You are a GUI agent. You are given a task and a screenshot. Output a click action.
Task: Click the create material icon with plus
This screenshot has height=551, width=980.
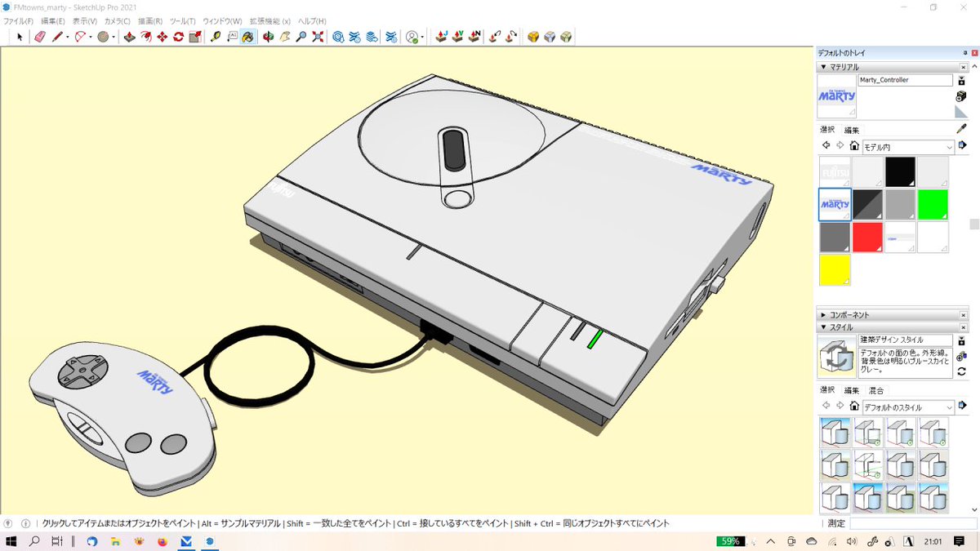[x=961, y=97]
